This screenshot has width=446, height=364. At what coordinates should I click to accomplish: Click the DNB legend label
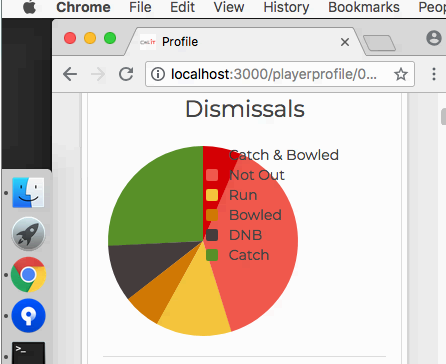coord(245,235)
